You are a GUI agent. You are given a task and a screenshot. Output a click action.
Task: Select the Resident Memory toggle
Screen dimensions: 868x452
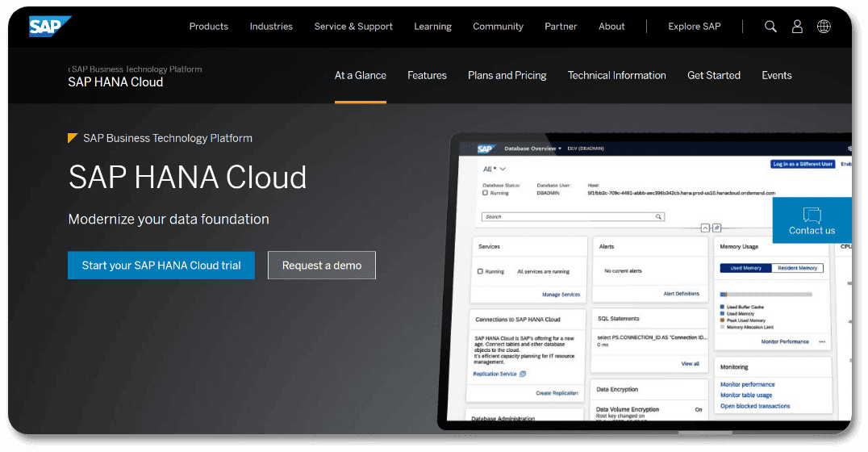[x=797, y=268]
